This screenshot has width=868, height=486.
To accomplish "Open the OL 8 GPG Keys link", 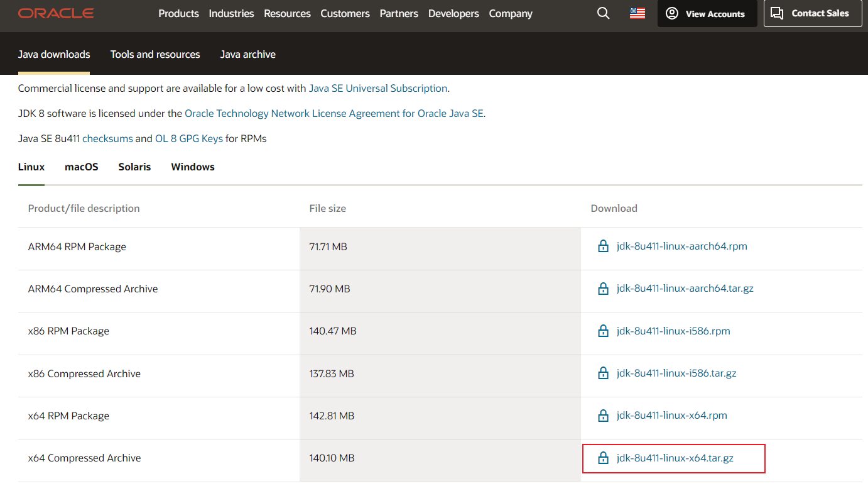I will coord(189,138).
